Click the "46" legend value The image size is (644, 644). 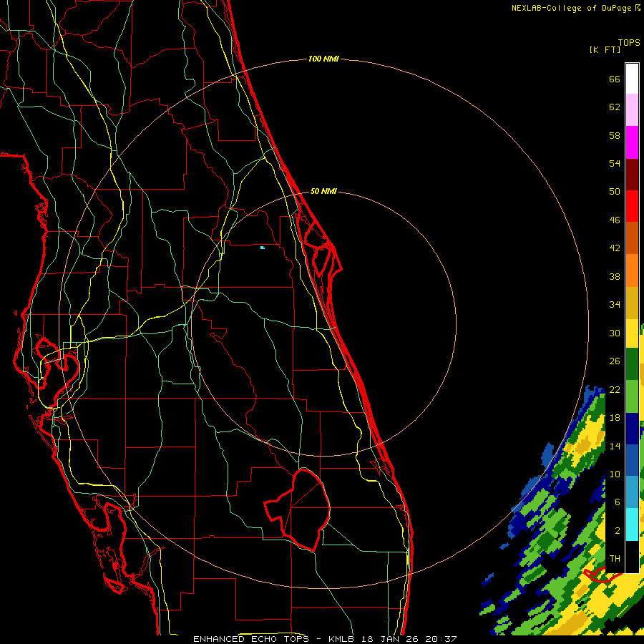point(615,220)
